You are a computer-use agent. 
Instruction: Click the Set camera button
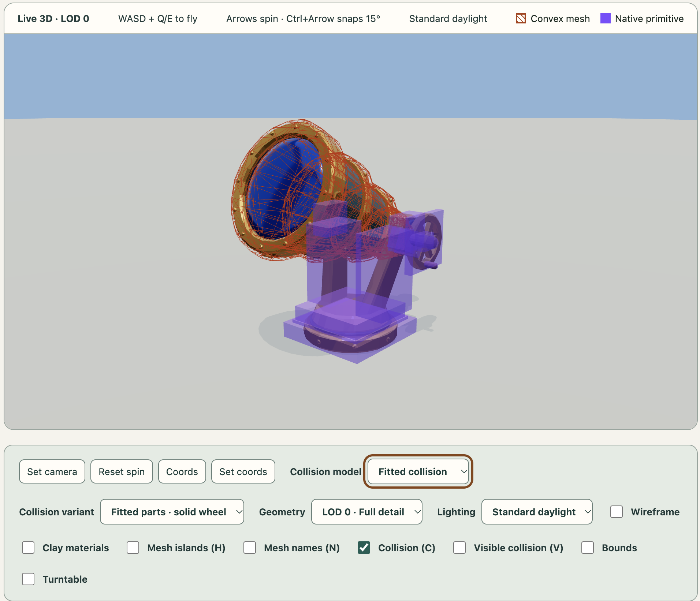click(x=52, y=471)
